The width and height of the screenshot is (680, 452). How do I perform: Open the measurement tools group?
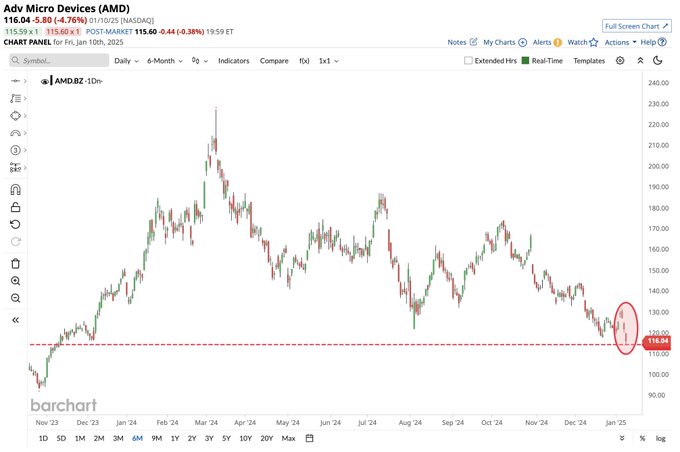pyautogui.click(x=15, y=167)
